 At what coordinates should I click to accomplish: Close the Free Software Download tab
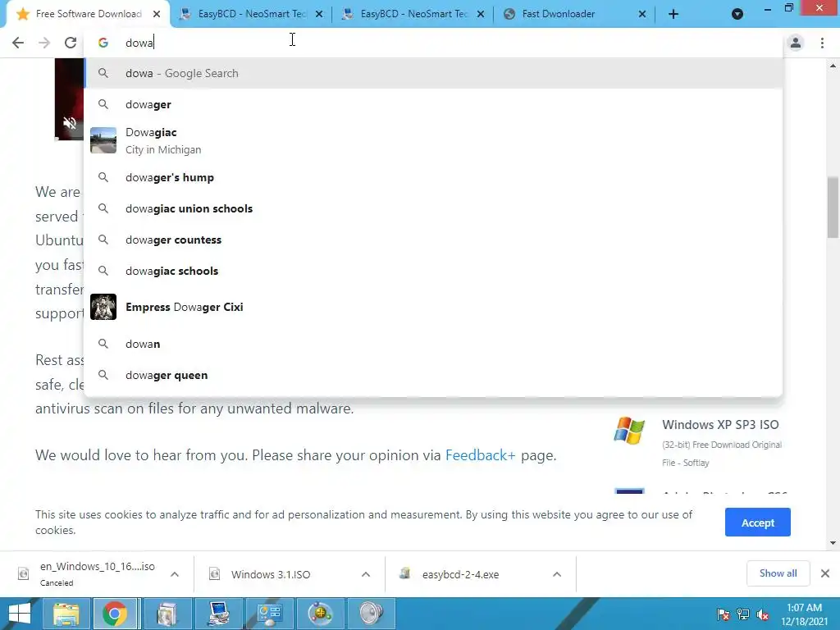157,15
